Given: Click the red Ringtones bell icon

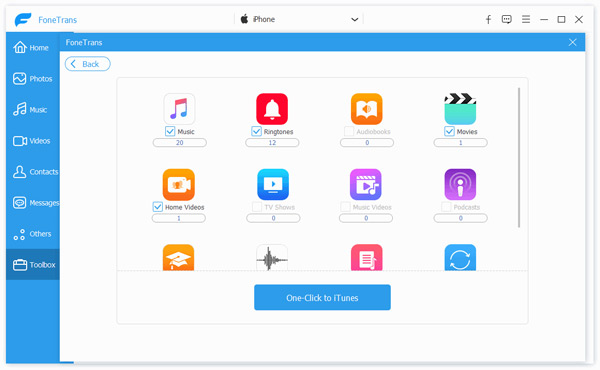Looking at the screenshot, I should 272,109.
